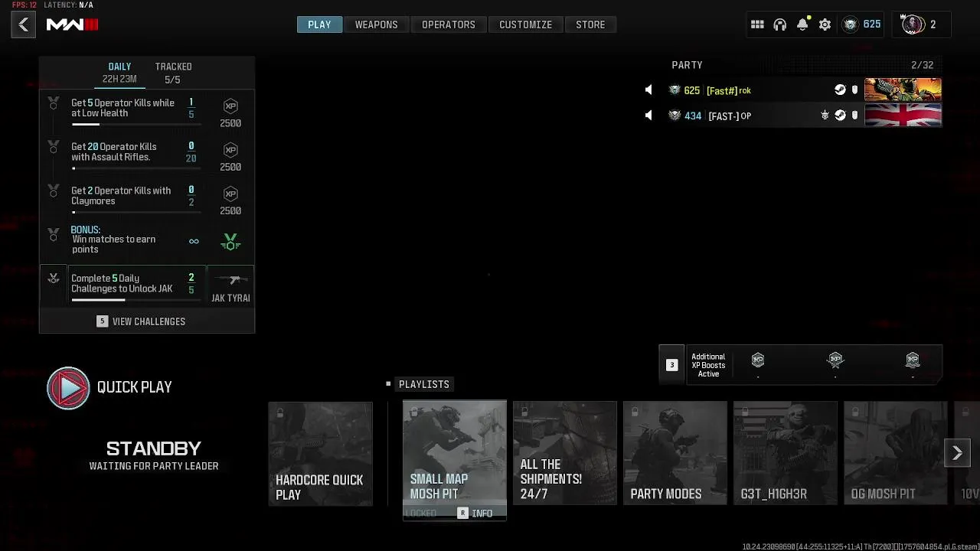980x551 pixels.
Task: Click the PARTY 2/32 count
Action: [x=922, y=65]
